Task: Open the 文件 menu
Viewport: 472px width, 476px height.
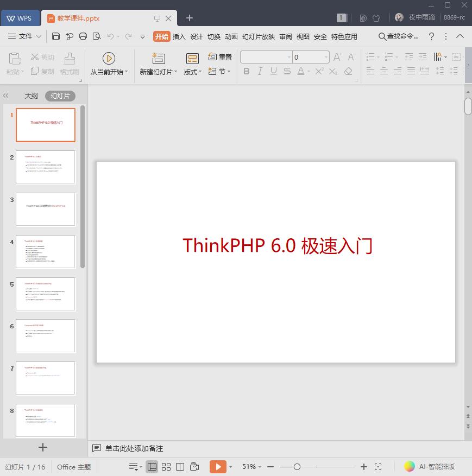Action: tap(27, 36)
